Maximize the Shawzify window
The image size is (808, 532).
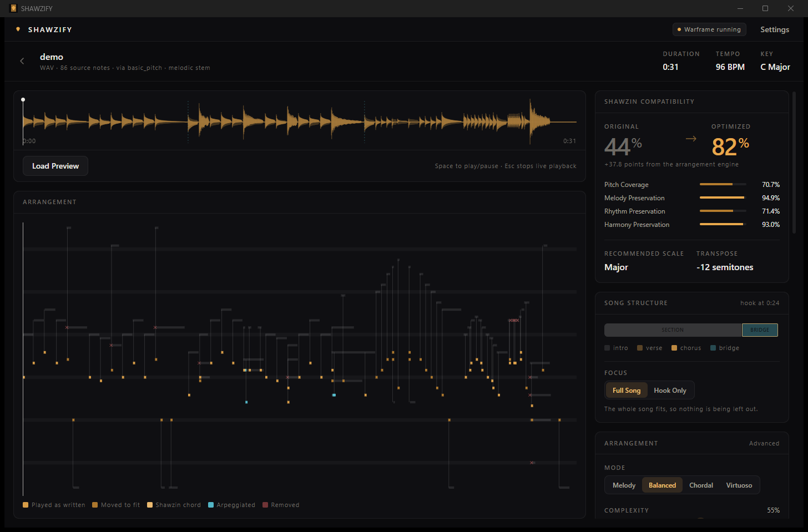click(x=765, y=8)
